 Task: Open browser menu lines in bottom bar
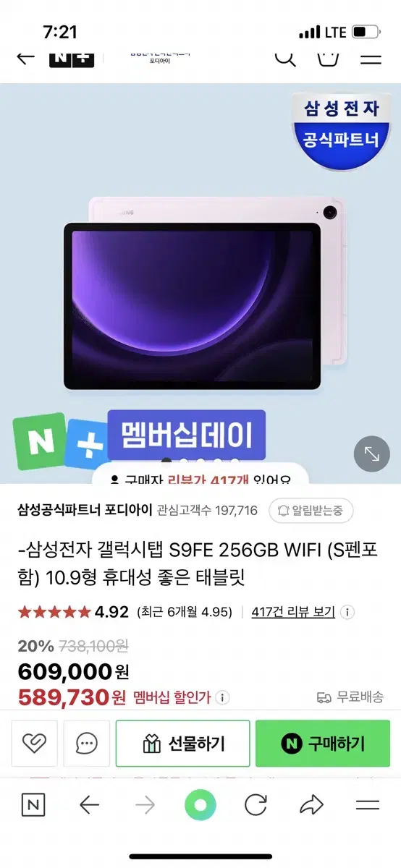tap(368, 805)
